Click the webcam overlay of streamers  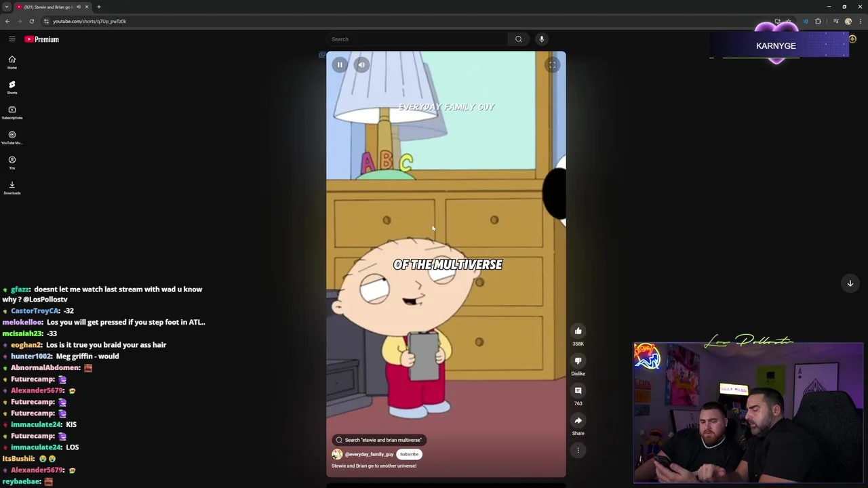pyautogui.click(x=748, y=413)
